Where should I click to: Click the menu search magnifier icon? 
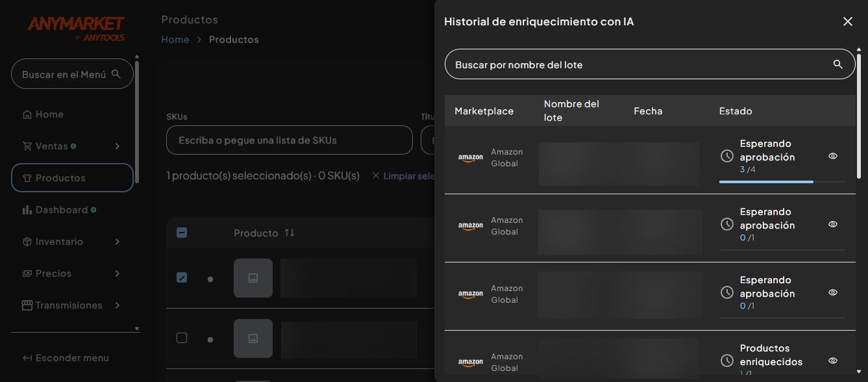point(116,74)
